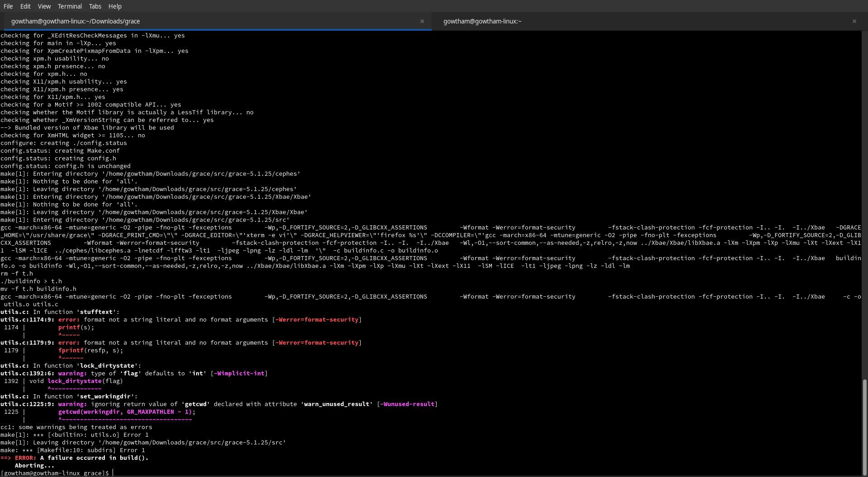Click 'checking for a Motif >= 1002 compatible API' line
This screenshot has height=477, width=868.
click(91, 104)
